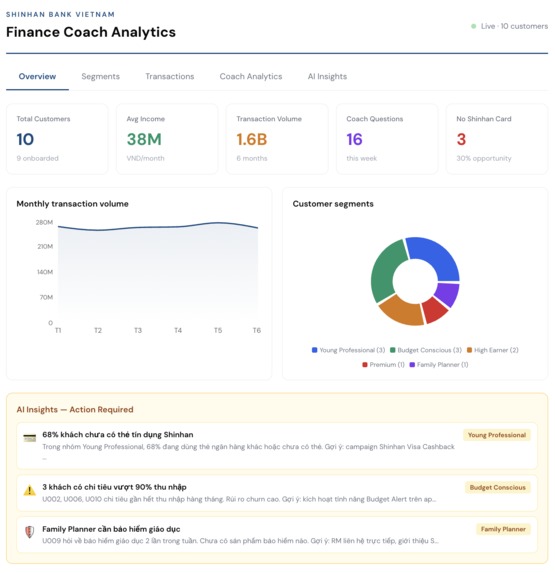Image resolution: width=555 pixels, height=573 pixels.
Task: Click the '9 onboarded' subtext
Action: point(38,158)
